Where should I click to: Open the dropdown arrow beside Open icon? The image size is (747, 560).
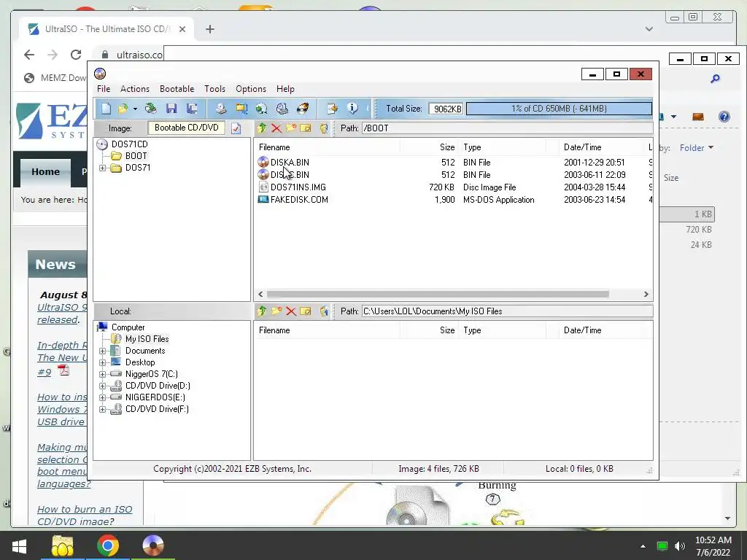(135, 109)
